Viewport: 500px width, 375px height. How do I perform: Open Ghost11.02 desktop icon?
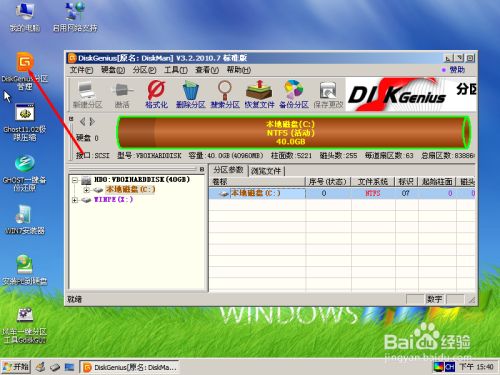point(25,122)
